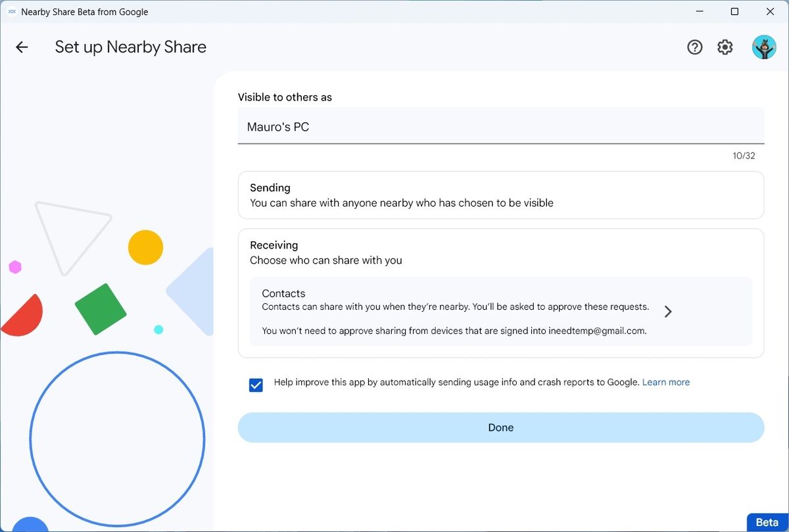789x532 pixels.
Task: Click the Google account profile avatar
Action: (764, 47)
